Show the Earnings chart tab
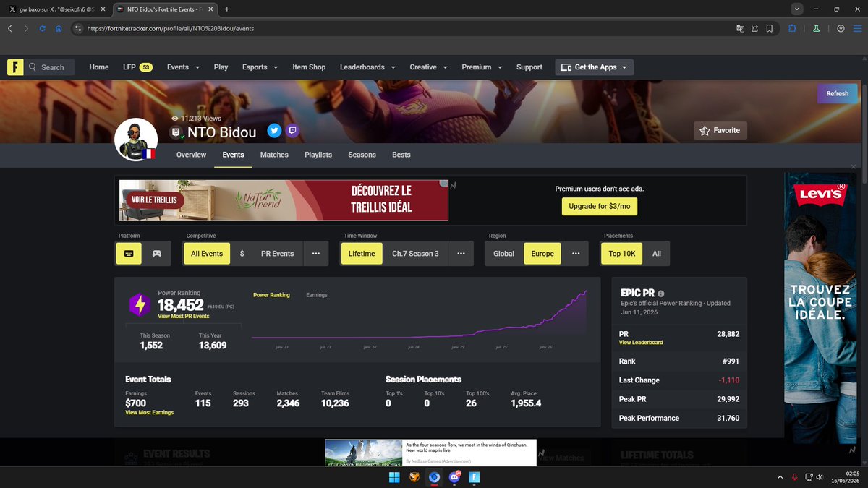Viewport: 868px width, 488px height. click(x=317, y=295)
